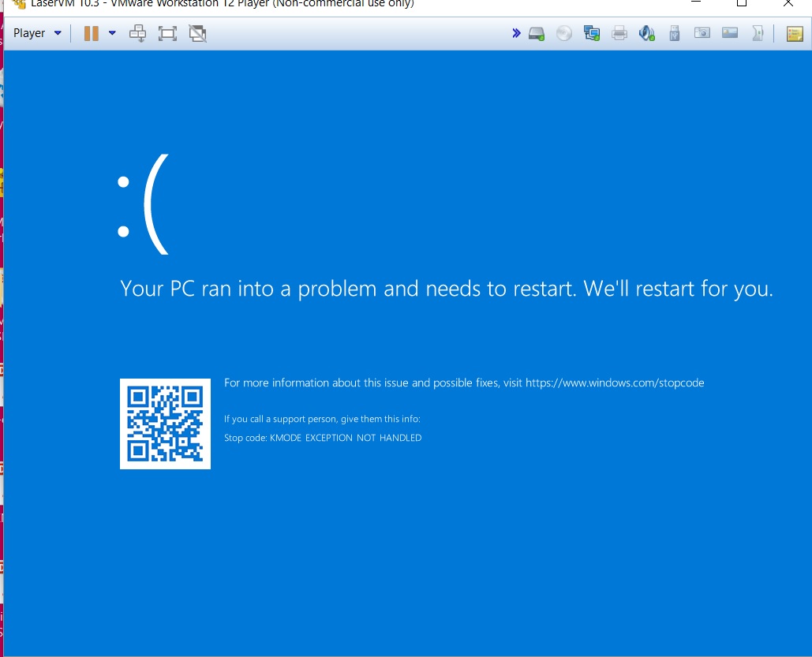Image resolution: width=812 pixels, height=657 pixels.
Task: Click the QR code image
Action: tap(165, 424)
